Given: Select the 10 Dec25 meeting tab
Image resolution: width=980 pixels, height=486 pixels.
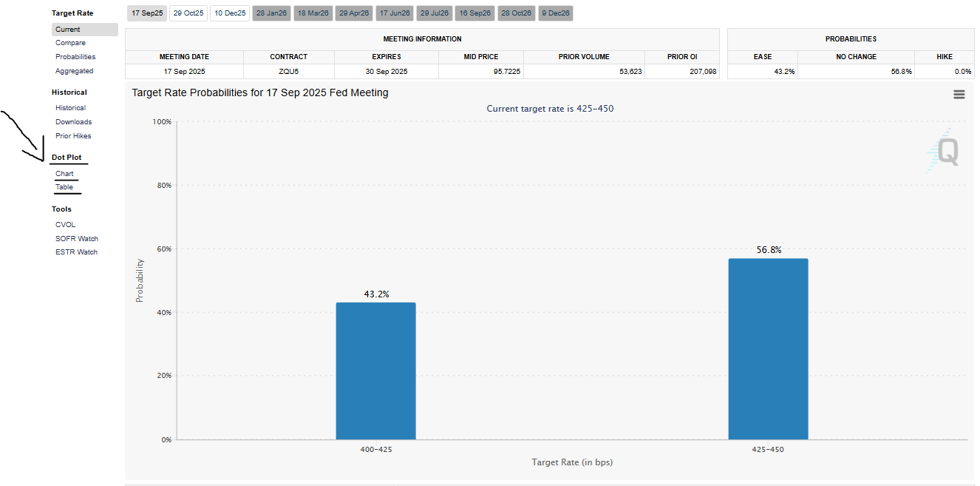Looking at the screenshot, I should click(x=230, y=13).
